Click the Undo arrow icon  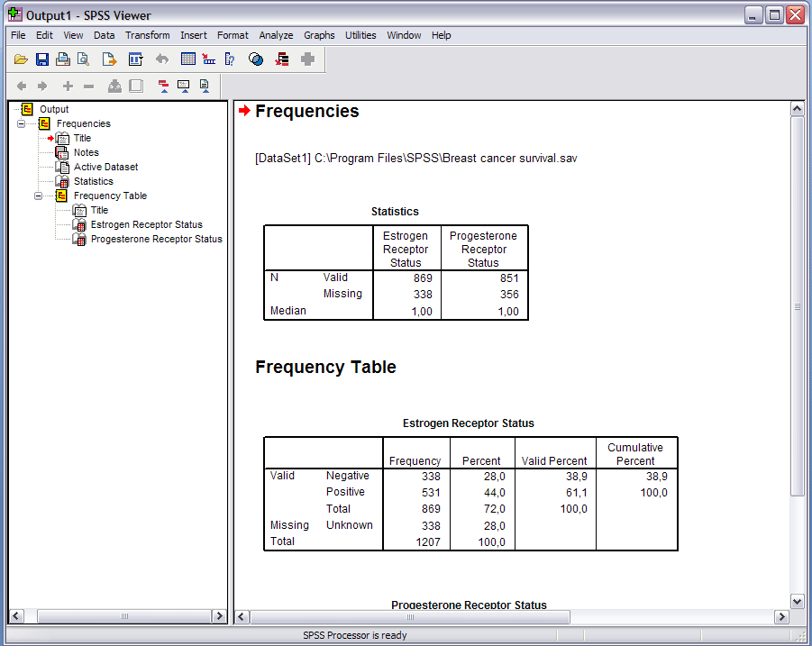pyautogui.click(x=162, y=59)
